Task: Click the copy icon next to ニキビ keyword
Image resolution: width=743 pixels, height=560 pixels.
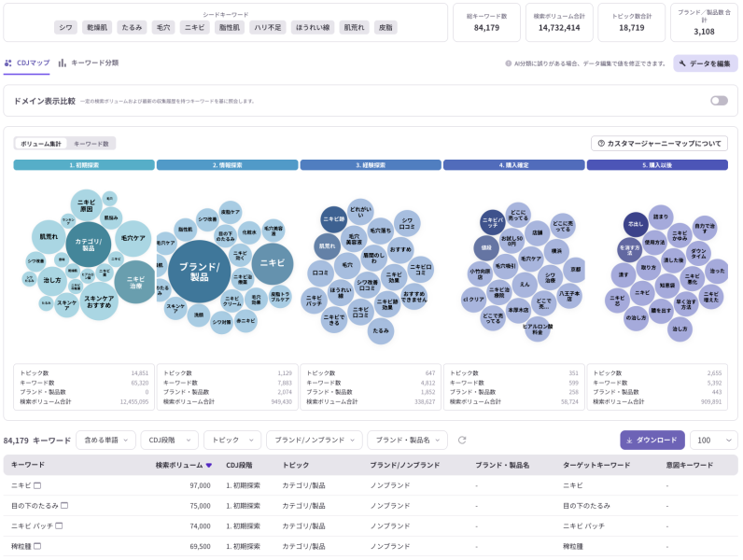Action: (x=38, y=485)
